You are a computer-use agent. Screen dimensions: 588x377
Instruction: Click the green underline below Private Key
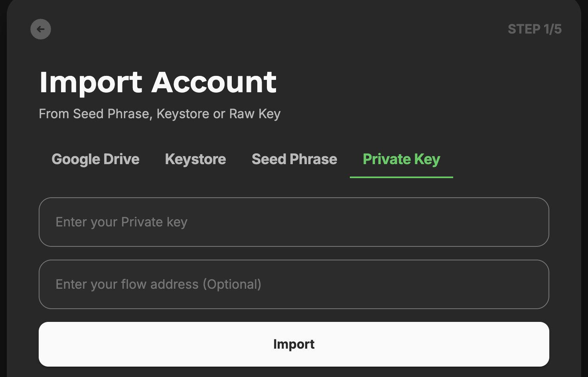401,177
